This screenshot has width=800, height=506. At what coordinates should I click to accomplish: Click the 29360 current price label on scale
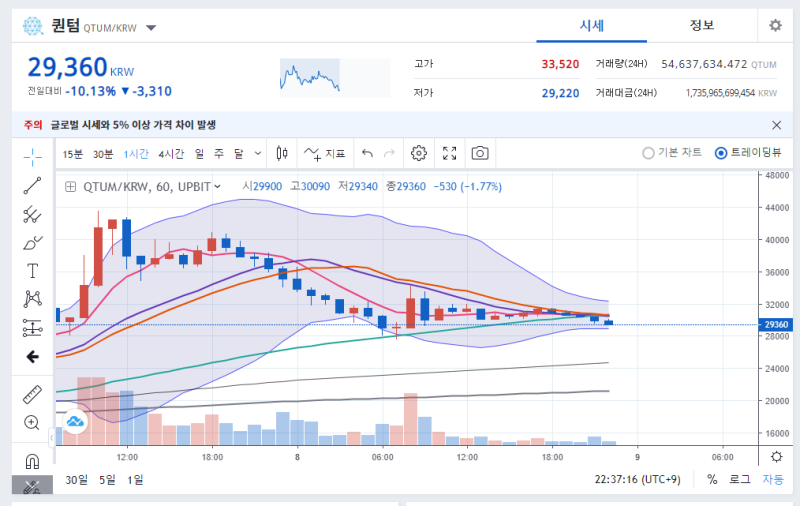(776, 324)
